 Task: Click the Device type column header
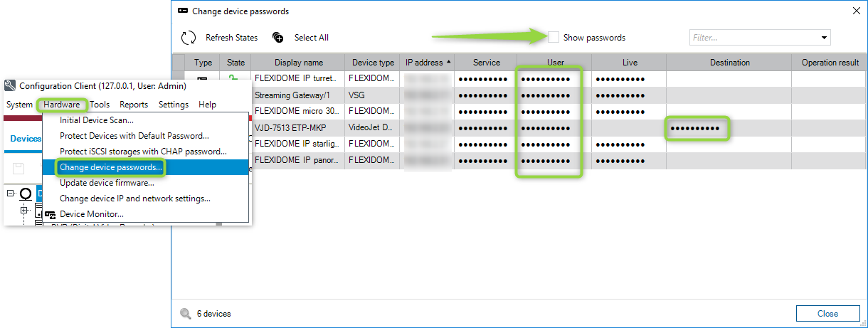click(372, 63)
